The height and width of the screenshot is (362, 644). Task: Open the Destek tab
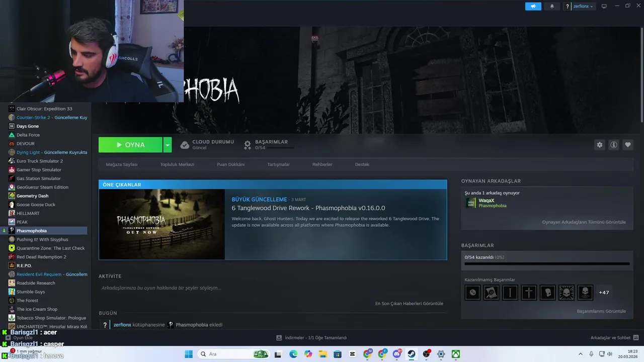pos(362,164)
